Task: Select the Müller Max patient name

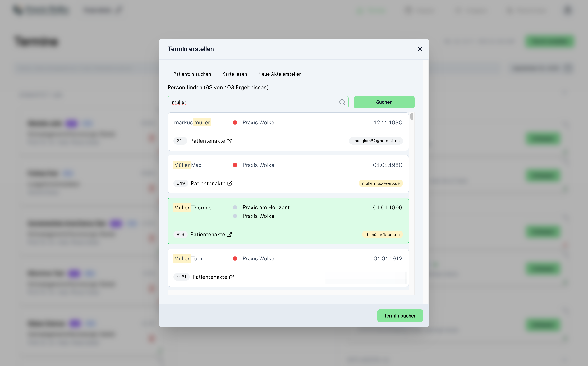Action: pyautogui.click(x=188, y=165)
